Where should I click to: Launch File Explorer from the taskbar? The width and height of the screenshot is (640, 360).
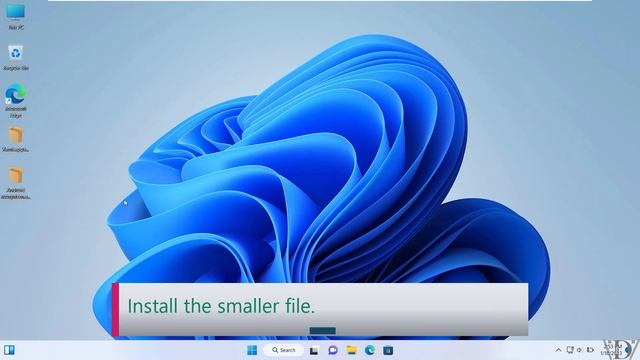[x=351, y=350]
